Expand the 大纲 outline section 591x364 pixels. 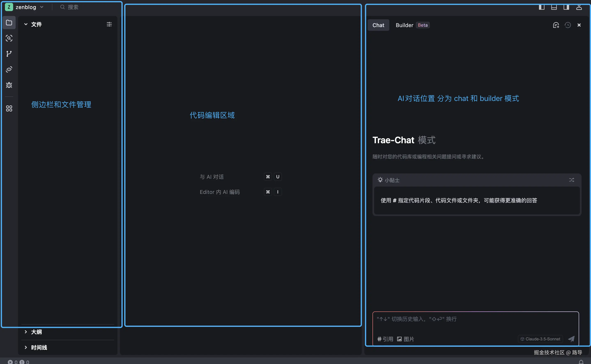36,332
